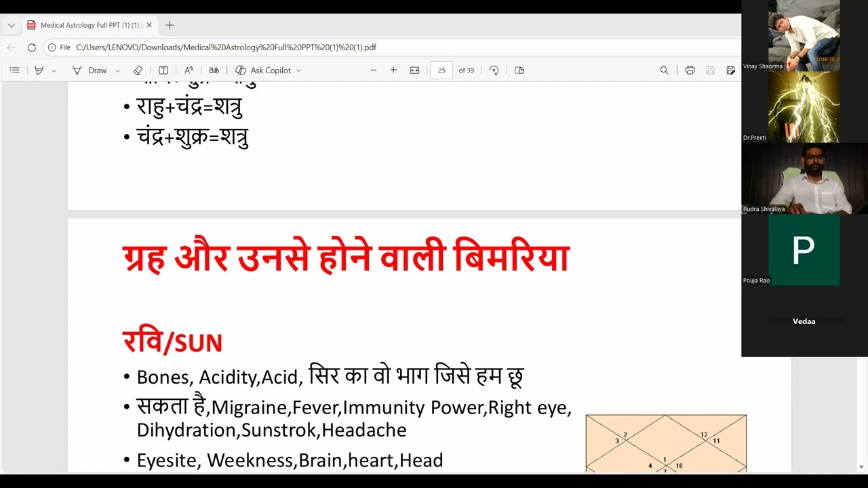Screen dimensions: 868x488
Task: Select the Erase tool
Action: tap(138, 70)
